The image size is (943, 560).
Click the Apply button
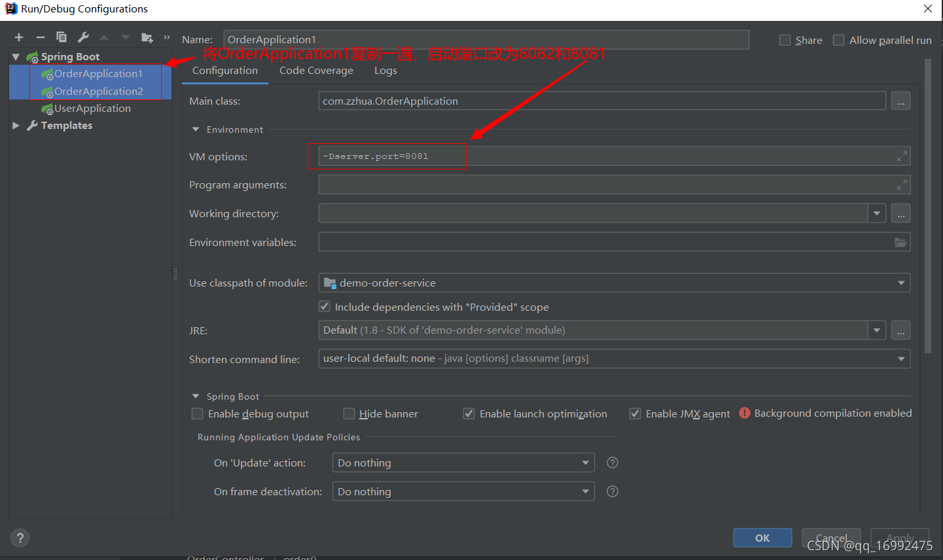tap(900, 538)
